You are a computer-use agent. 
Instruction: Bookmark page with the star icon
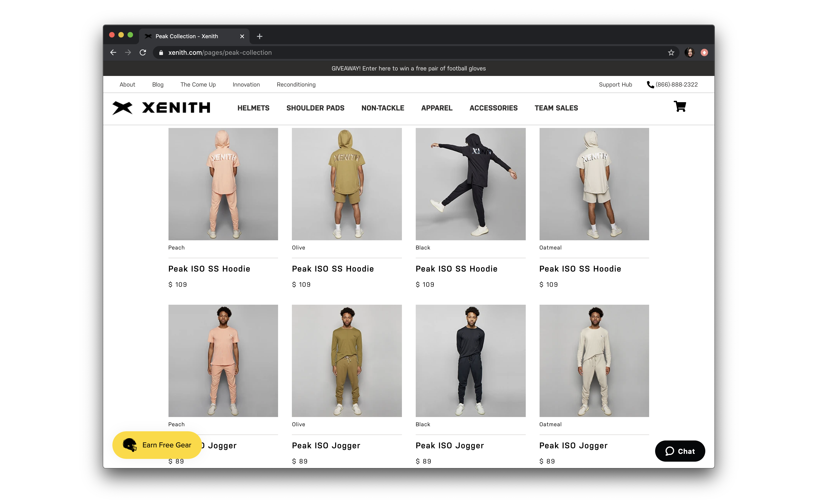[x=671, y=52]
